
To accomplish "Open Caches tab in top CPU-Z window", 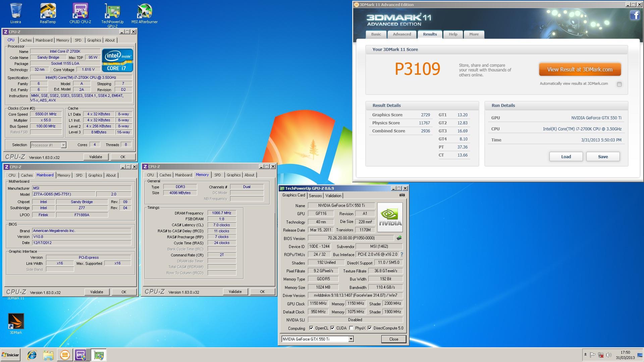I will [26, 40].
